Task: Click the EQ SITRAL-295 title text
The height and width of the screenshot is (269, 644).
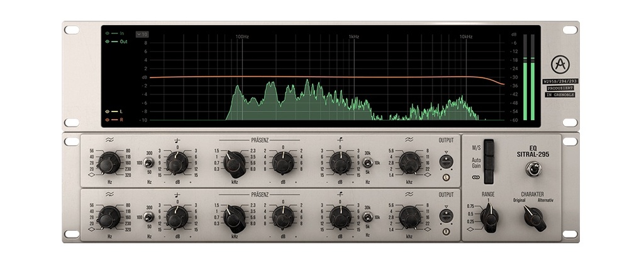Action: point(533,151)
